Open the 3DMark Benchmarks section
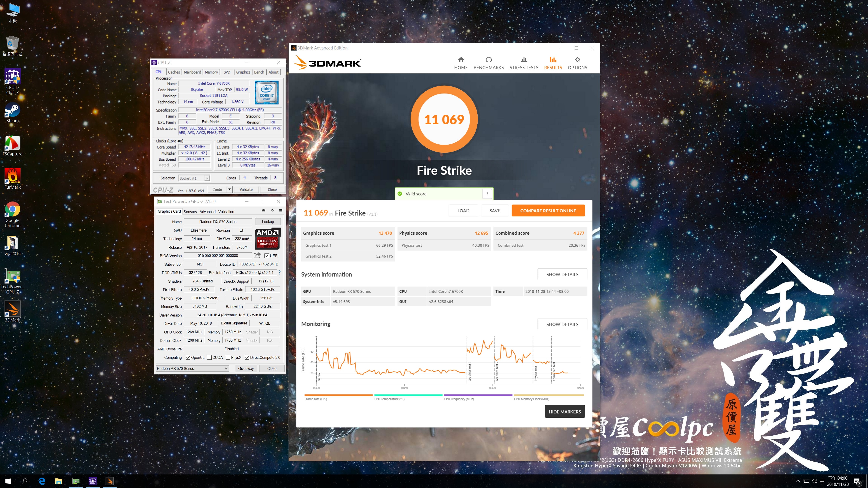Screen dimensions: 868x488 pyautogui.click(x=488, y=63)
